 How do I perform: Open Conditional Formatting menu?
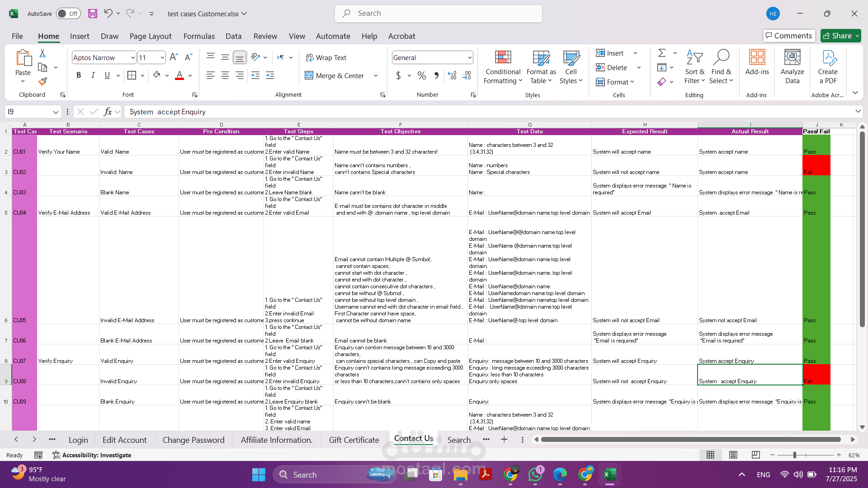(x=503, y=67)
